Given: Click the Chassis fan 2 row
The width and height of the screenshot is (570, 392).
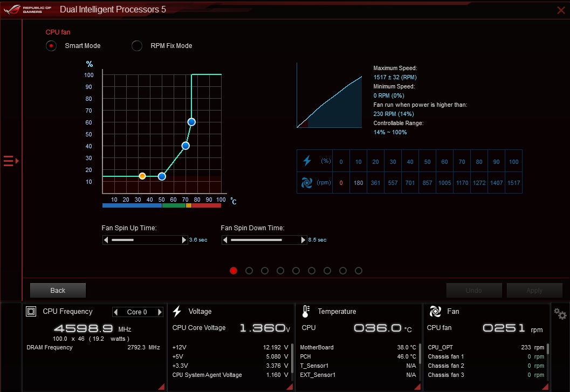Looking at the screenshot, I should pyautogui.click(x=486, y=366).
